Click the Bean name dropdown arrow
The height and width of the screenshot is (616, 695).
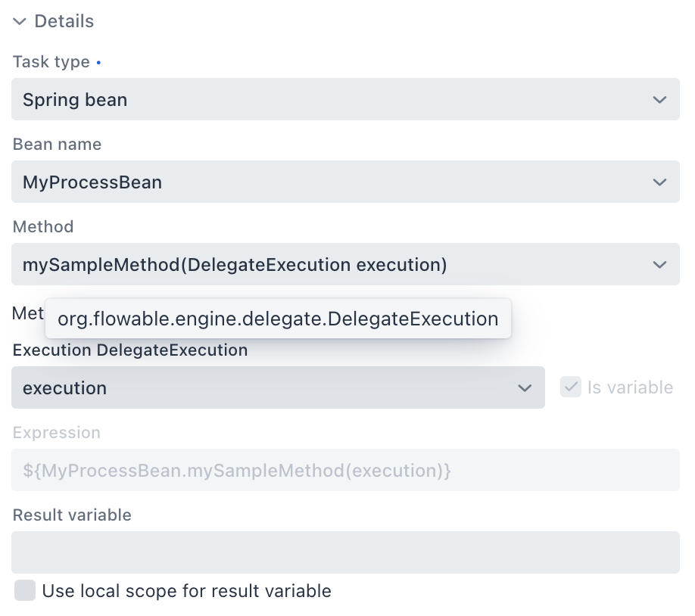[659, 182]
